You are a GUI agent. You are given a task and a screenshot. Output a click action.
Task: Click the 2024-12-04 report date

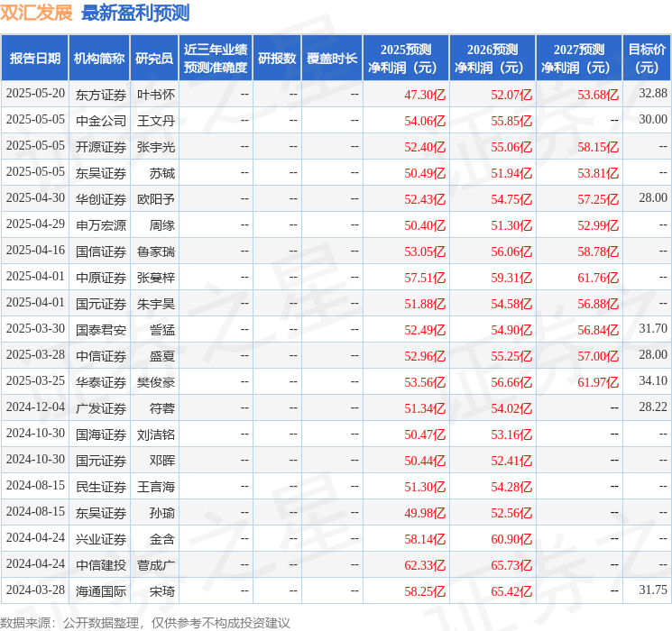[x=35, y=407]
